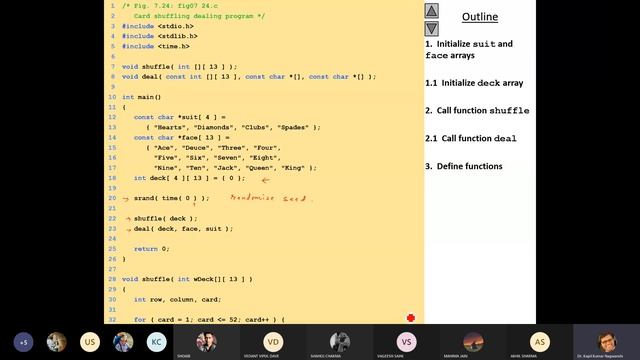This screenshot has width=640, height=360.
Task: Click outline item '2.1 Call function deal'
Action: click(471, 138)
